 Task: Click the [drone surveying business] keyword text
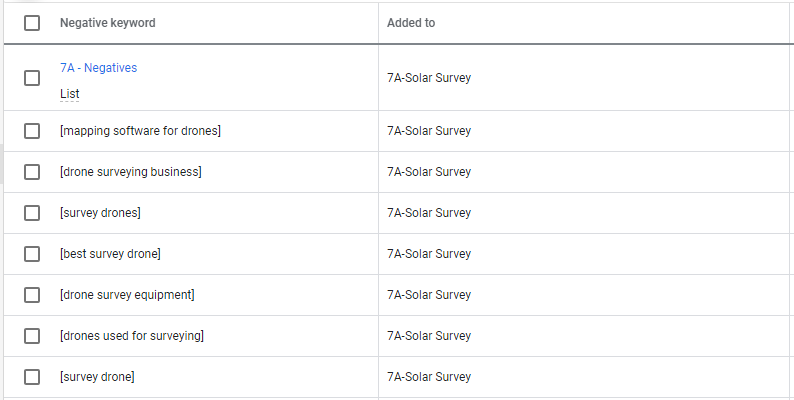tap(131, 172)
